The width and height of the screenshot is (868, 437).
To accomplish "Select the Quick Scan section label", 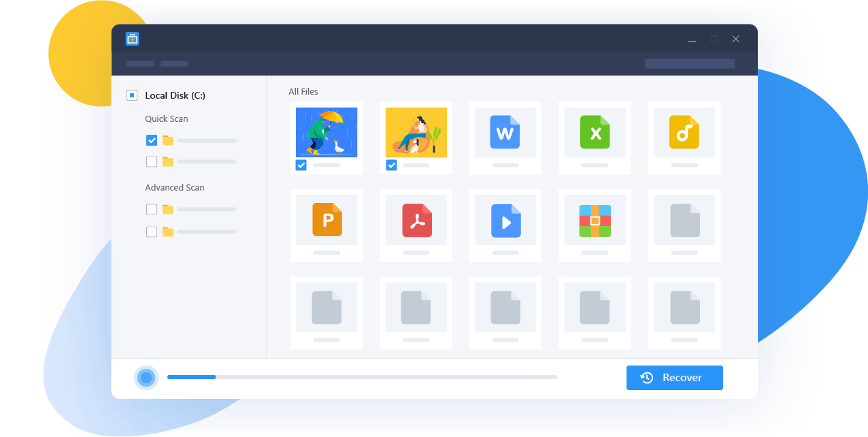I will pyautogui.click(x=166, y=118).
